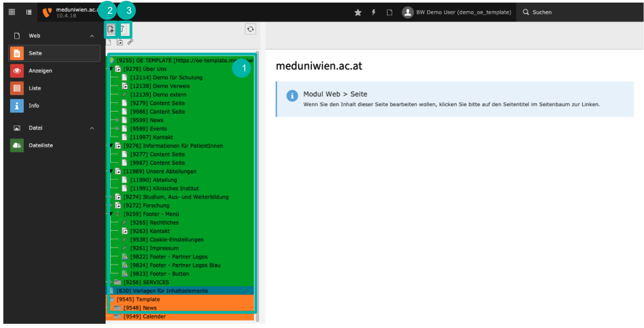Click the page tree vertical scrollbar
Viewport: 644px width, 328px height.
pos(258,185)
